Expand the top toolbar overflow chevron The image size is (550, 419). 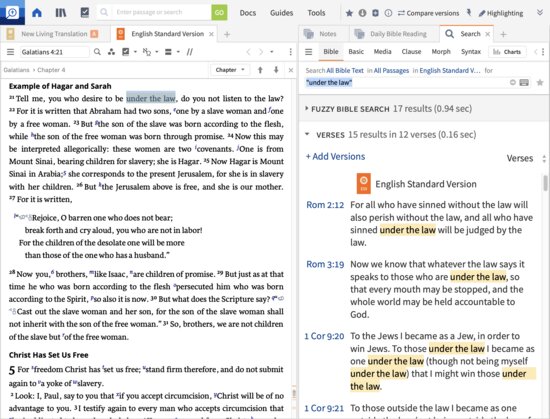(x=540, y=13)
